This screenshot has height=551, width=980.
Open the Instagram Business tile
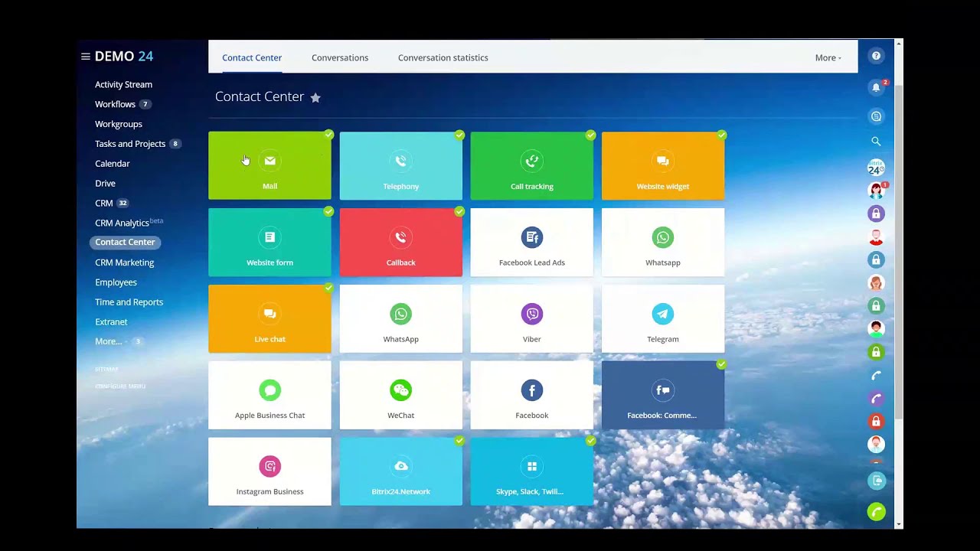pos(269,471)
